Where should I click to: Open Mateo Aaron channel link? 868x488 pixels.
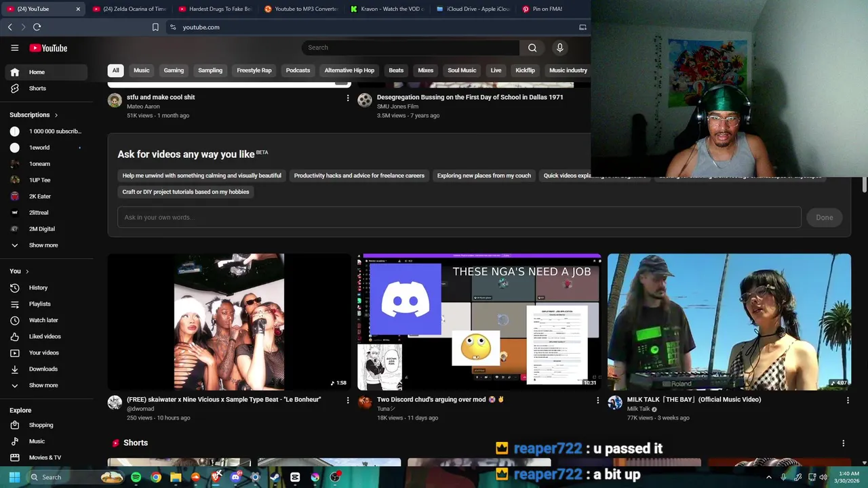coord(143,106)
